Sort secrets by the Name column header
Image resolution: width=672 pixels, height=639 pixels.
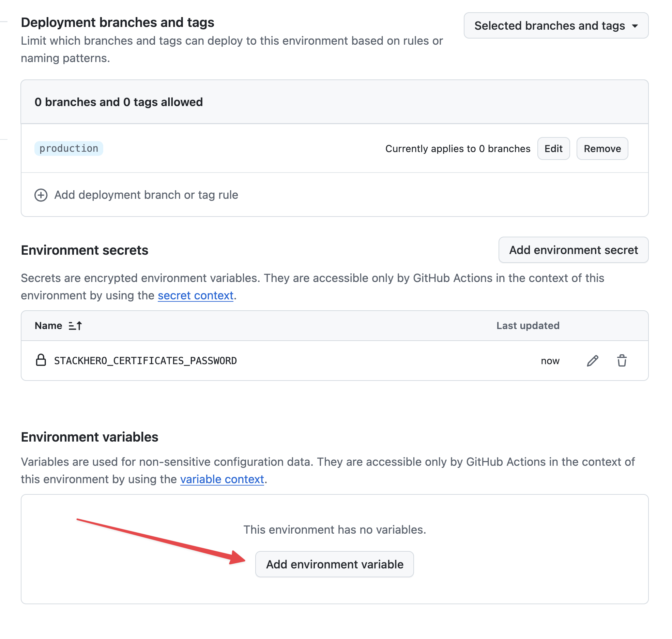(48, 325)
